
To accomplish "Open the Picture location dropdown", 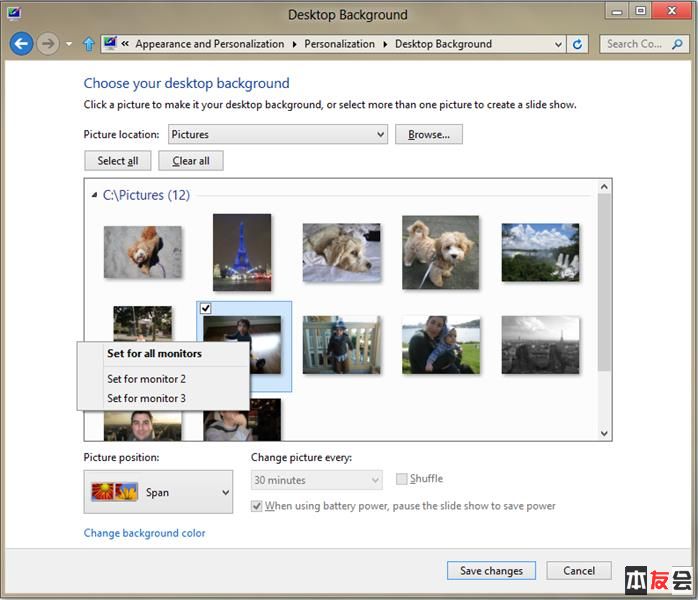I will 278,134.
